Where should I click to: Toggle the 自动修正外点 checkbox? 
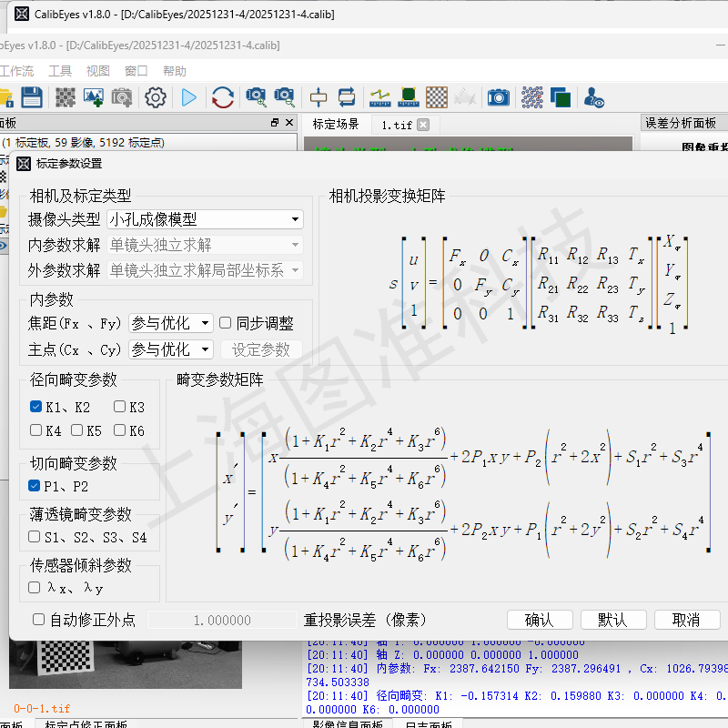(38, 620)
